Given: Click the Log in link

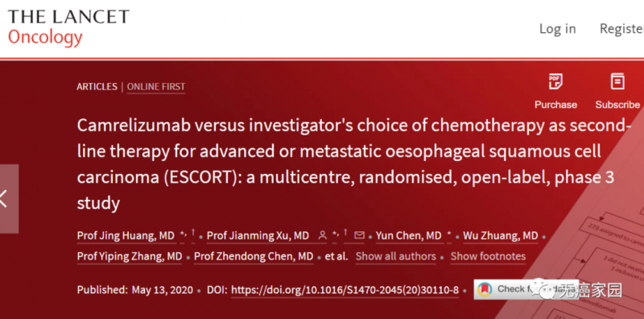Looking at the screenshot, I should 557,29.
